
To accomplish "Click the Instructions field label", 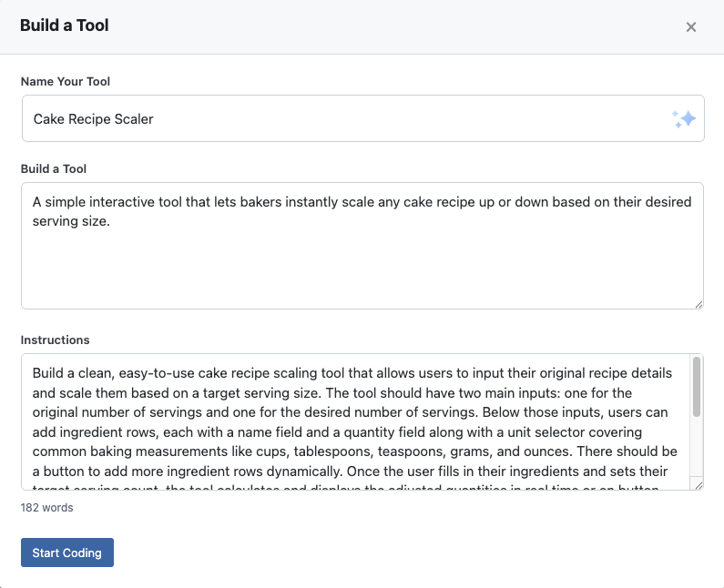I will (55, 340).
